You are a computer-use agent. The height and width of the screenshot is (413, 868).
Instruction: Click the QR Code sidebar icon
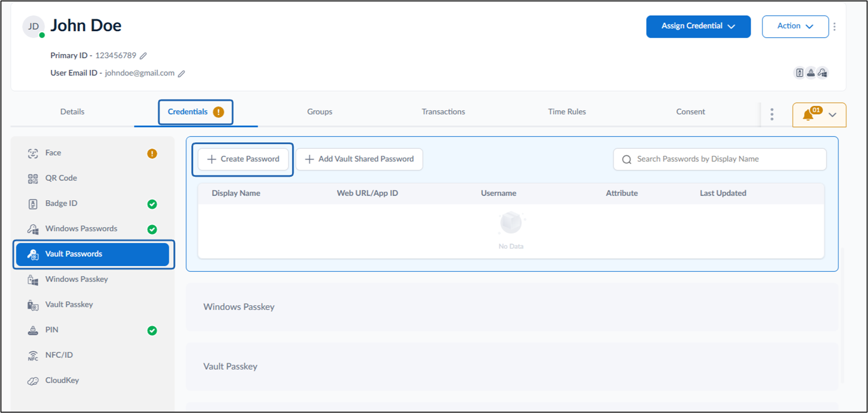point(33,179)
